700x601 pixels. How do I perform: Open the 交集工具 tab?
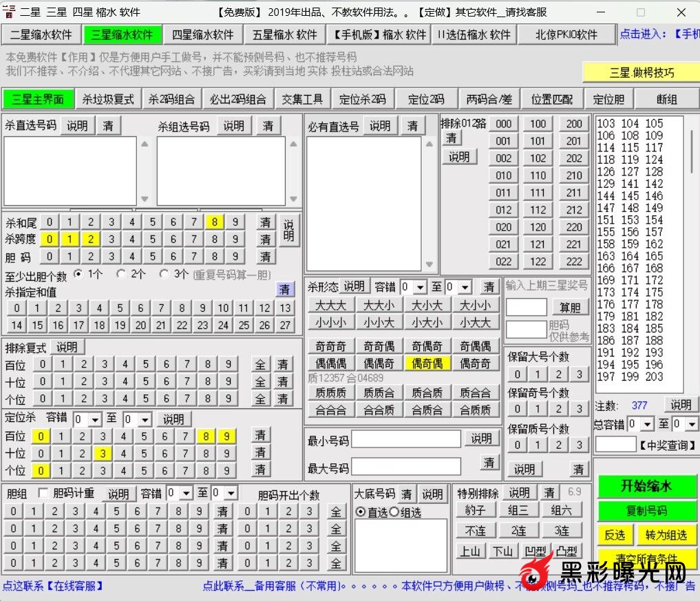302,99
